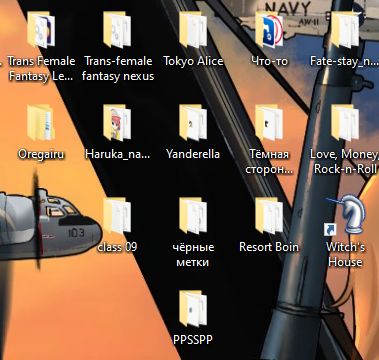Click the "Fate-stay_n..." label text
The height and width of the screenshot is (360, 379).
point(344,61)
